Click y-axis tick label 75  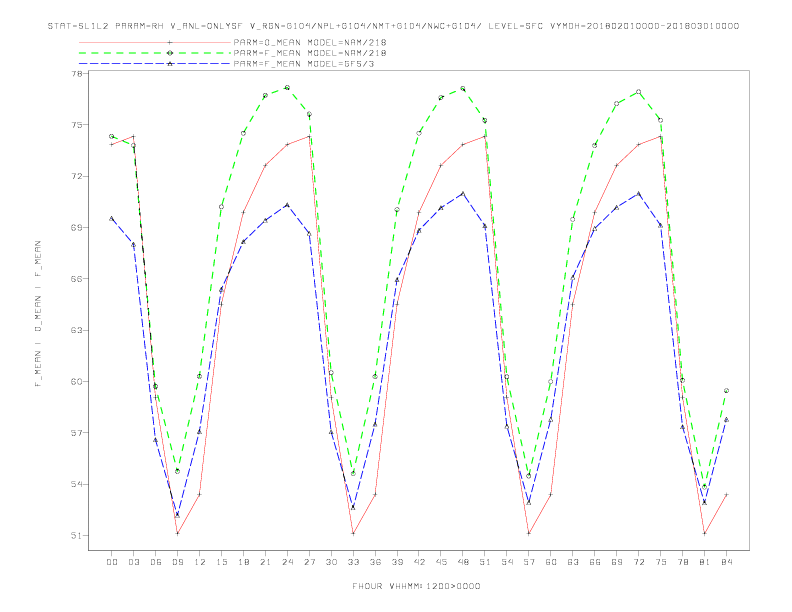click(76, 125)
